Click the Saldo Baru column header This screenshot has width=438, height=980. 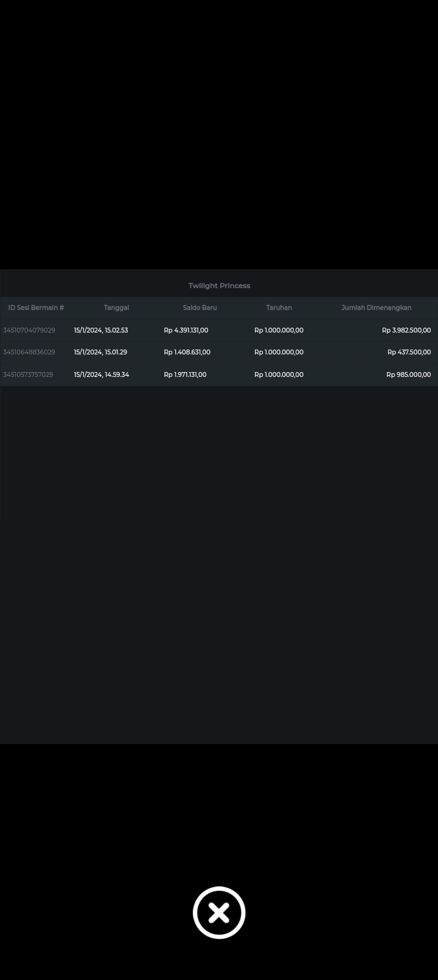200,308
